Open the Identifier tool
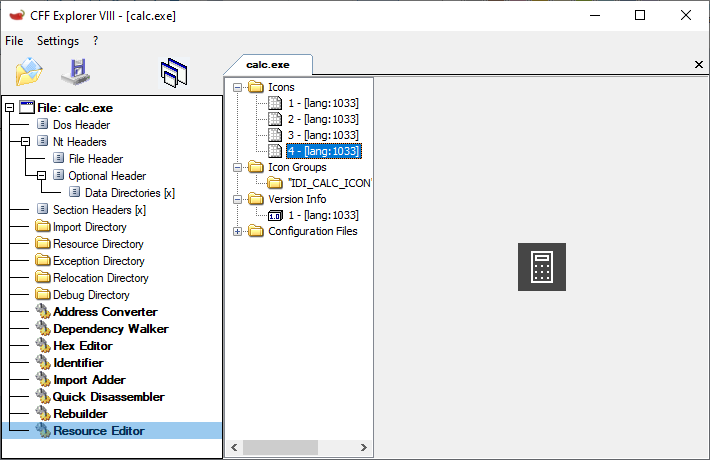The height and width of the screenshot is (460, 710). (78, 362)
